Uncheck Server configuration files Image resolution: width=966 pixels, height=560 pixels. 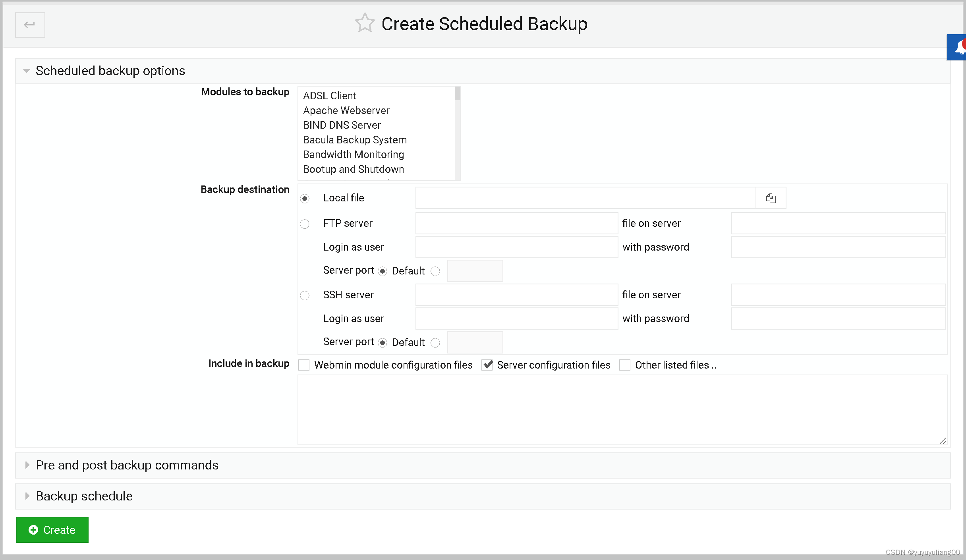(x=487, y=365)
